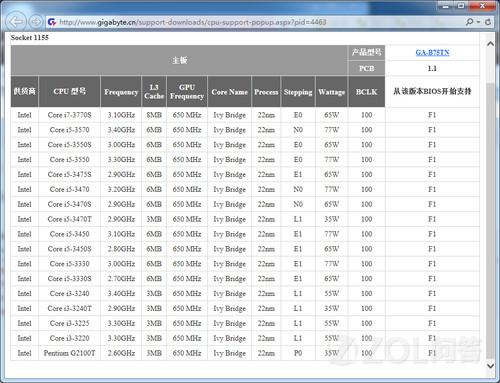Screen dimensions: 500x383
Task: Click the Core i3-3240 cell
Action: (x=69, y=294)
